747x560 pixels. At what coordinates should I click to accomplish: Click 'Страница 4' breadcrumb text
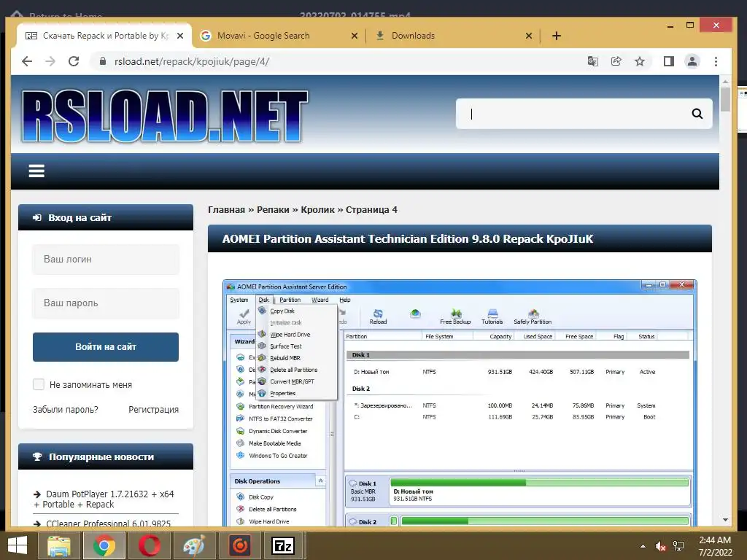[371, 210]
